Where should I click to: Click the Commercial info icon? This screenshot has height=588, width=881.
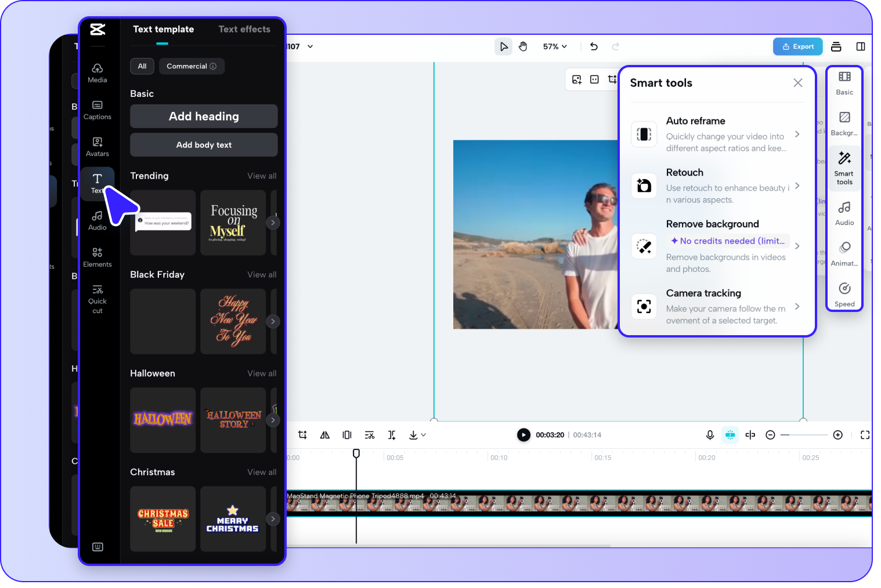213,66
